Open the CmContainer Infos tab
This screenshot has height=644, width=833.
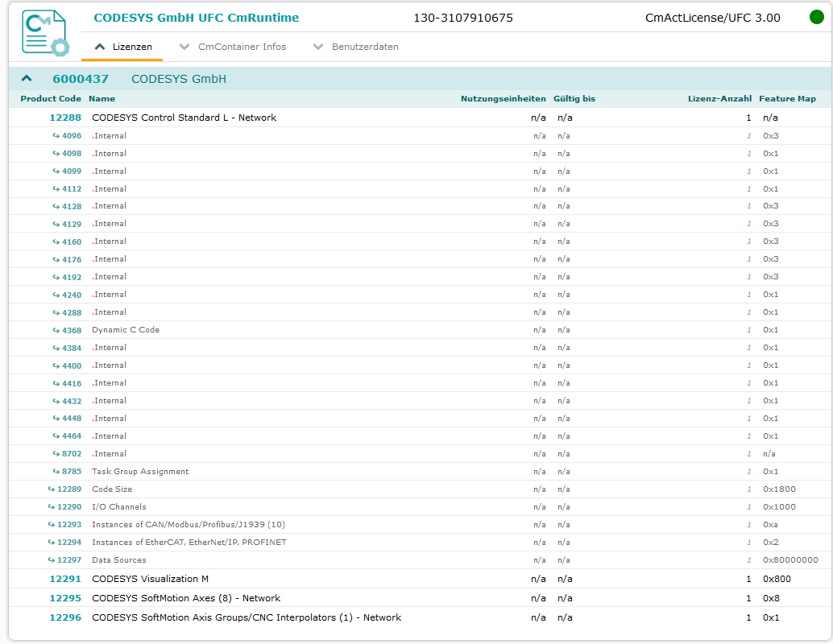[x=242, y=47]
